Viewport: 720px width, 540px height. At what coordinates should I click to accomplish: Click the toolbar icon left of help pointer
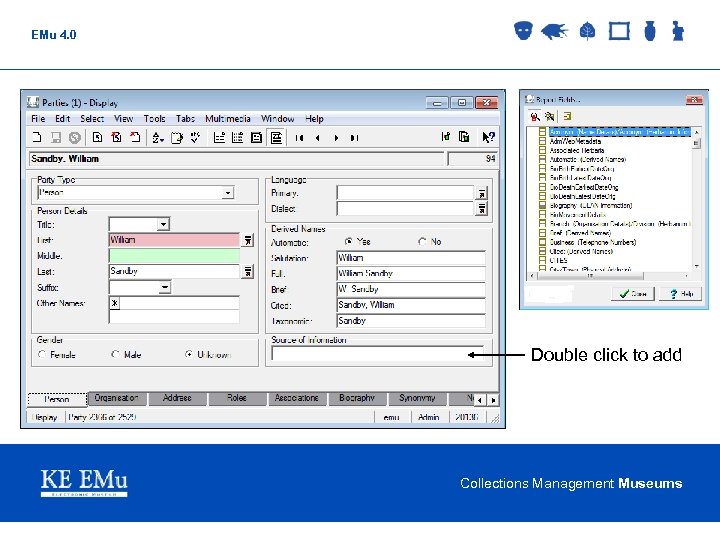(x=464, y=136)
